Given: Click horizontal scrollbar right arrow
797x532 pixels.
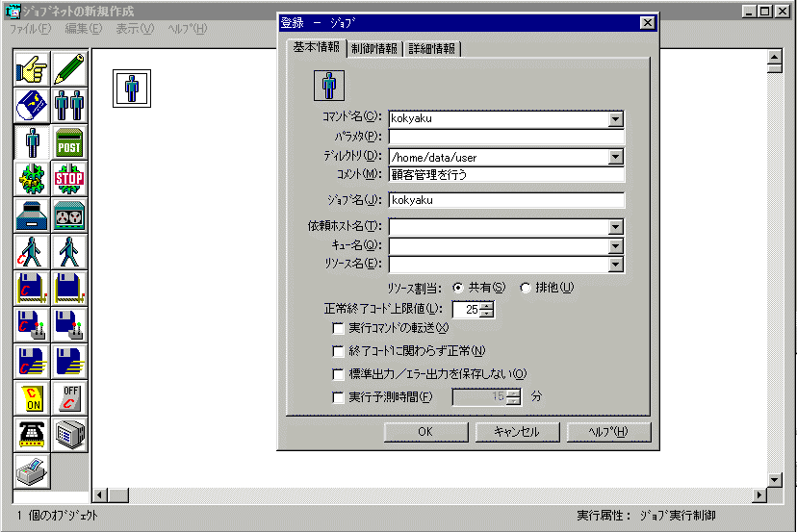Looking at the screenshot, I should [x=759, y=494].
